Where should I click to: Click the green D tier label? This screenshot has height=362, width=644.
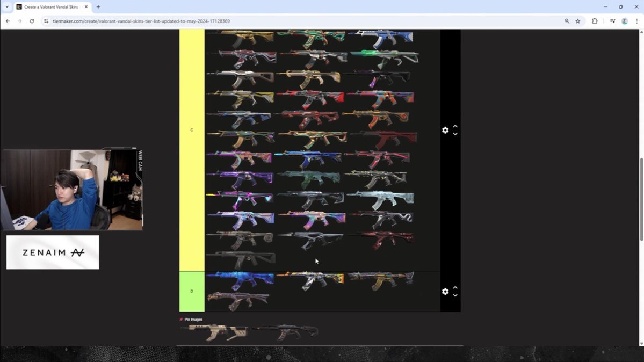(192, 291)
